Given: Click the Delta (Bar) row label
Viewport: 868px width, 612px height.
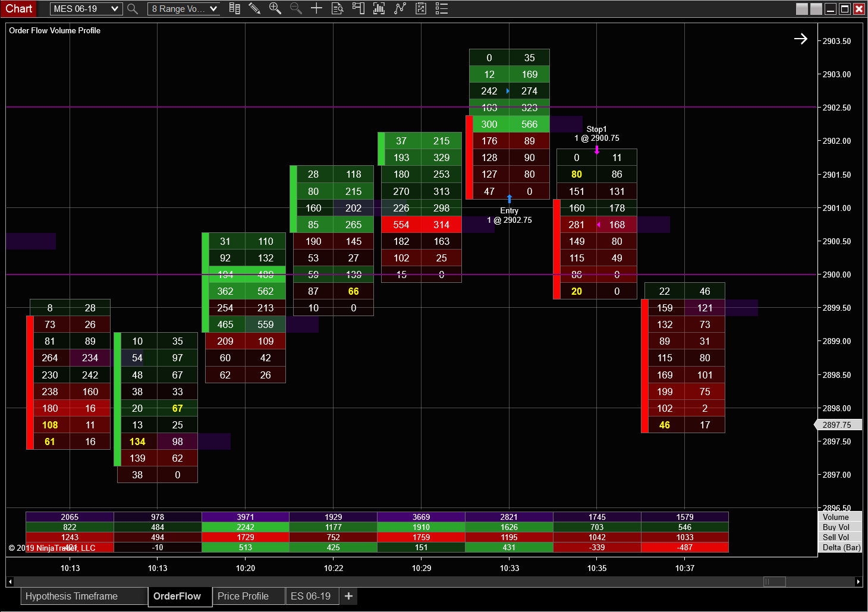Looking at the screenshot, I should [x=841, y=547].
